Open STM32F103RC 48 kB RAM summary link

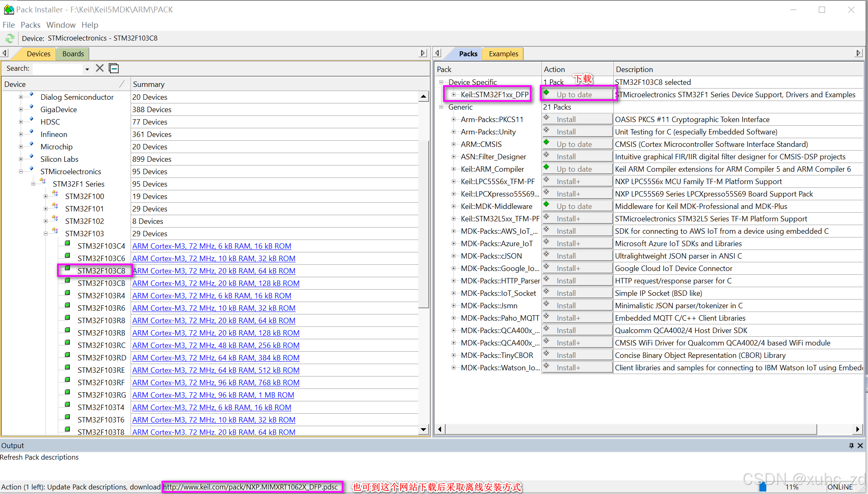pyautogui.click(x=216, y=345)
